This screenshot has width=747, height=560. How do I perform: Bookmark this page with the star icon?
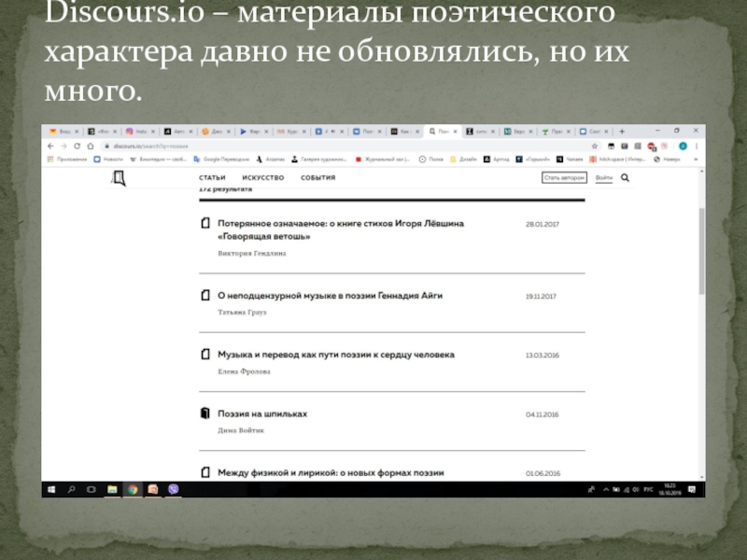595,147
